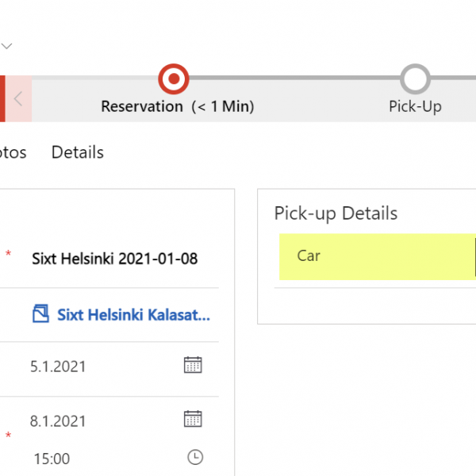This screenshot has width=476, height=476.
Task: Open calendar picker for 5.1.2021
Action: [193, 365]
